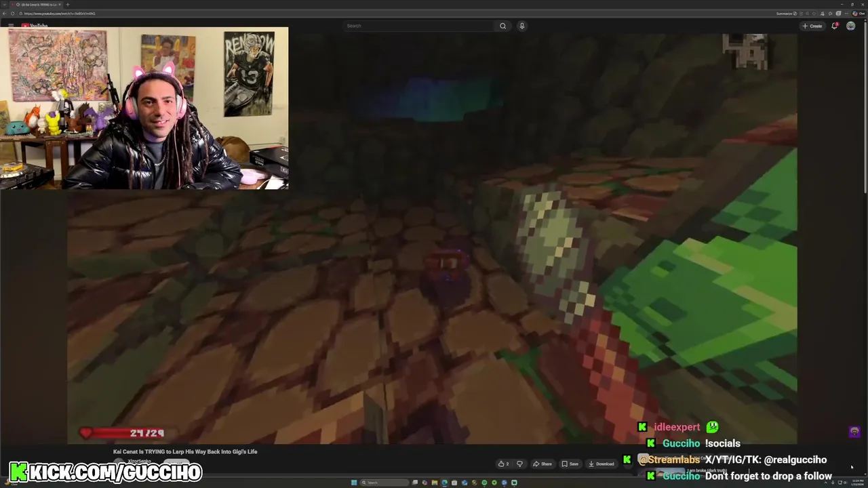868x488 pixels.
Task: Click the Summarize button in the browser toolbar
Action: pos(787,14)
